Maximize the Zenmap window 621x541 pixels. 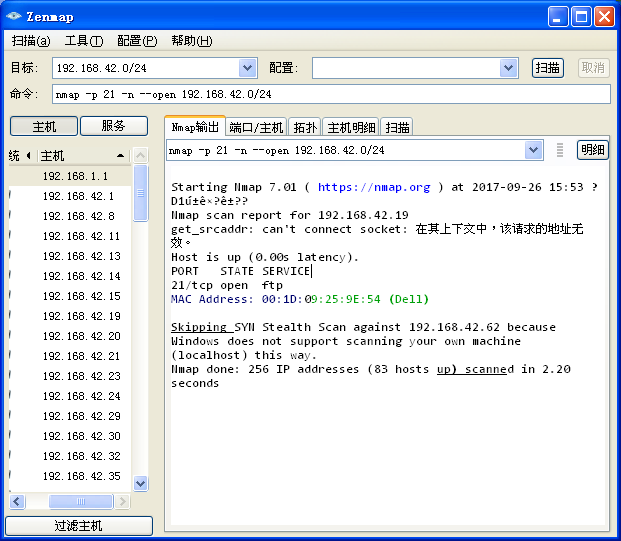click(581, 17)
